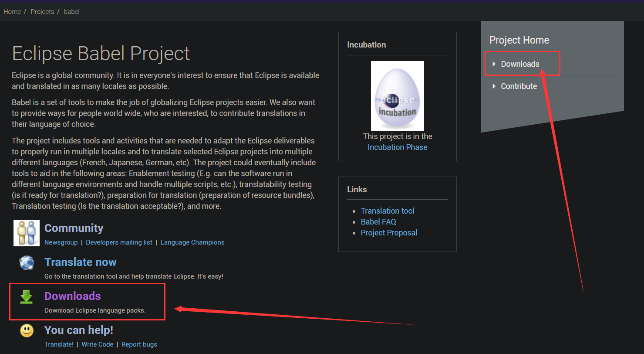Open the Newsgroup link

coord(61,242)
